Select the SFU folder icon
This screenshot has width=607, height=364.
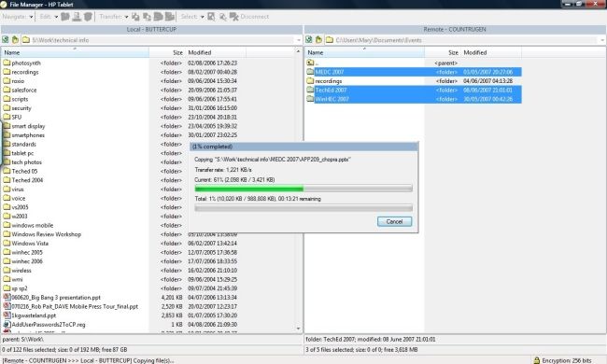click(x=7, y=117)
